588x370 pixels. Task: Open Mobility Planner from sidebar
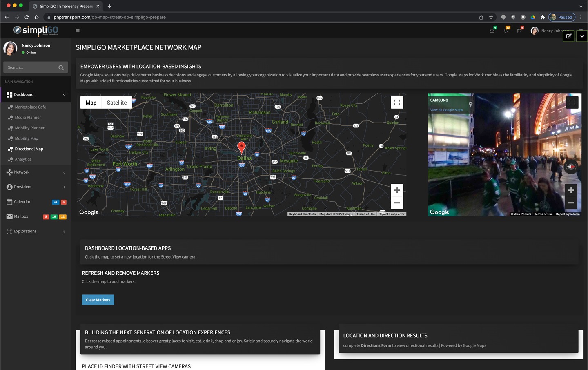30,128
